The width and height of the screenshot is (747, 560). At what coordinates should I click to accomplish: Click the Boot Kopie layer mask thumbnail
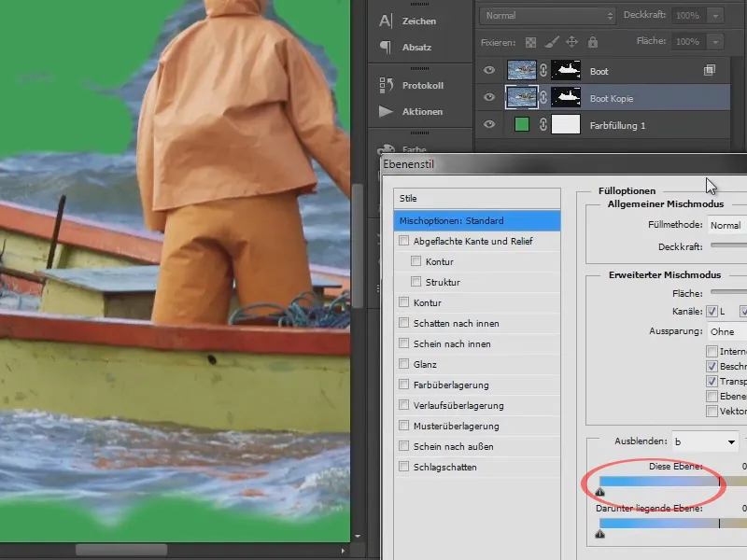coord(566,98)
